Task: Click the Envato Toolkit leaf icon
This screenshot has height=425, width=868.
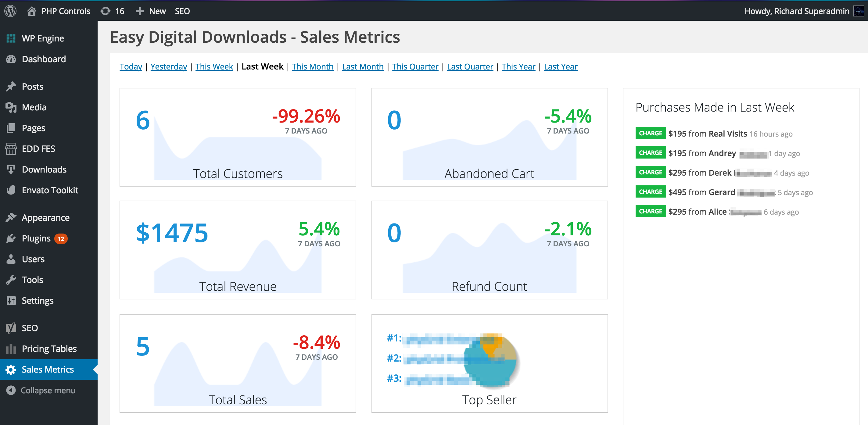Action: (x=11, y=190)
